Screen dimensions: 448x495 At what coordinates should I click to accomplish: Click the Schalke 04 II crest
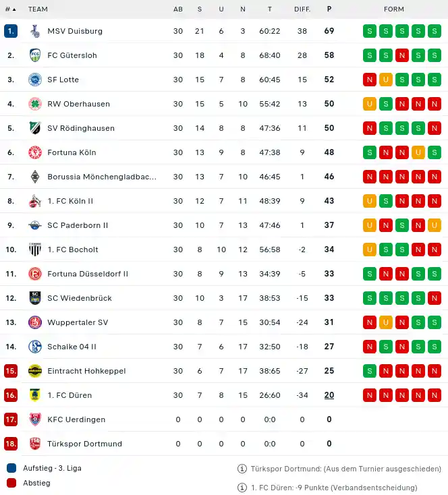coord(35,347)
